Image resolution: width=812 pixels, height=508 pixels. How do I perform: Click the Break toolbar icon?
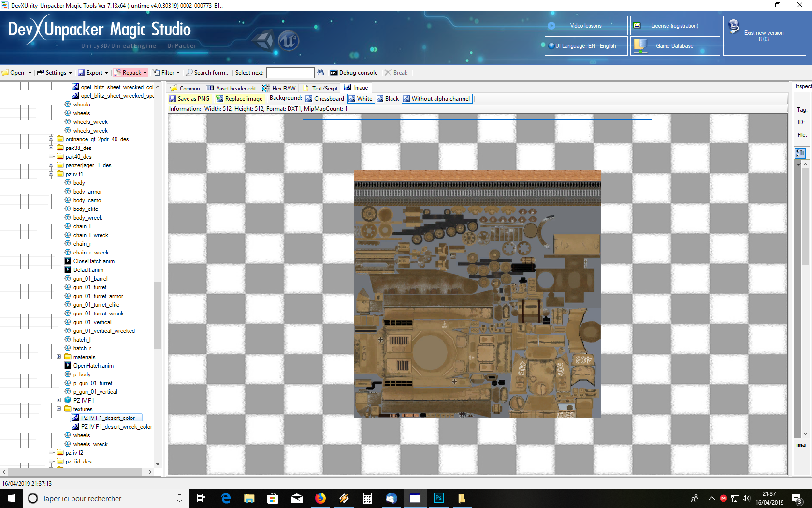point(388,73)
